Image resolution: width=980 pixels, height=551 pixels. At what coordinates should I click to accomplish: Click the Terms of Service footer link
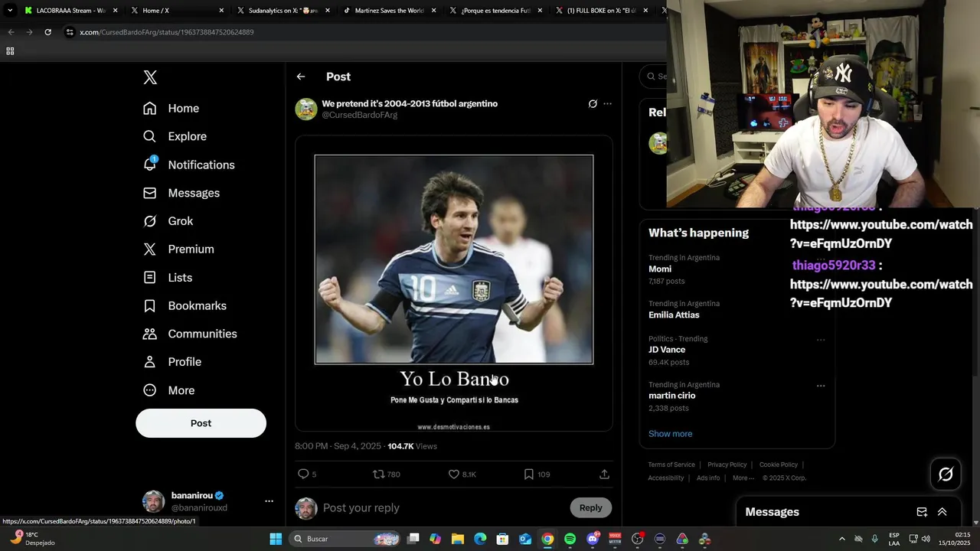(x=671, y=465)
